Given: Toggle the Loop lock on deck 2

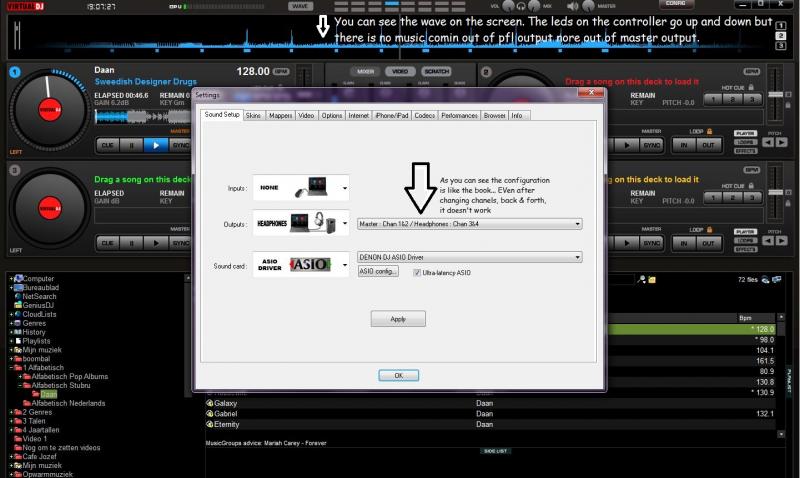Looking at the screenshot, I should (710, 131).
